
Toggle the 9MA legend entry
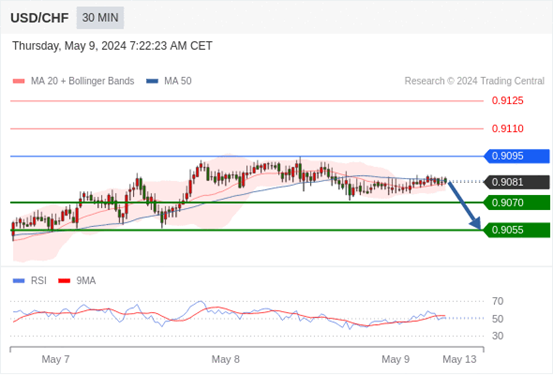coord(77,281)
